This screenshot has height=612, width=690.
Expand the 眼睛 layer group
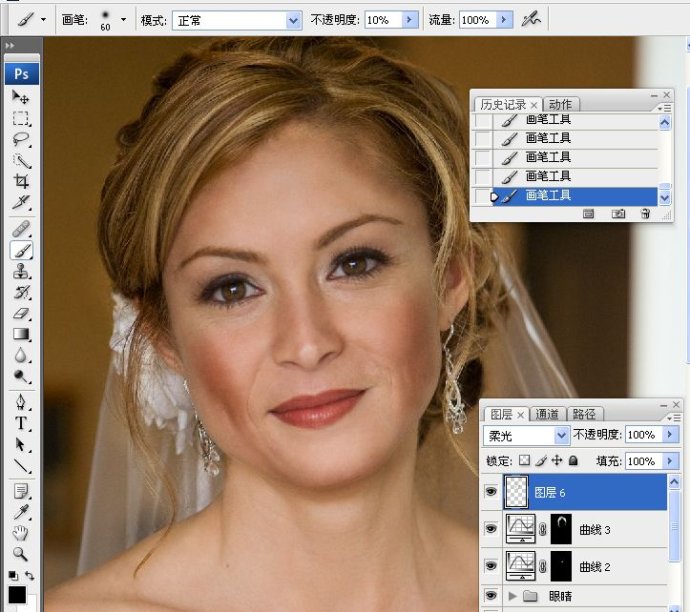tap(512, 596)
